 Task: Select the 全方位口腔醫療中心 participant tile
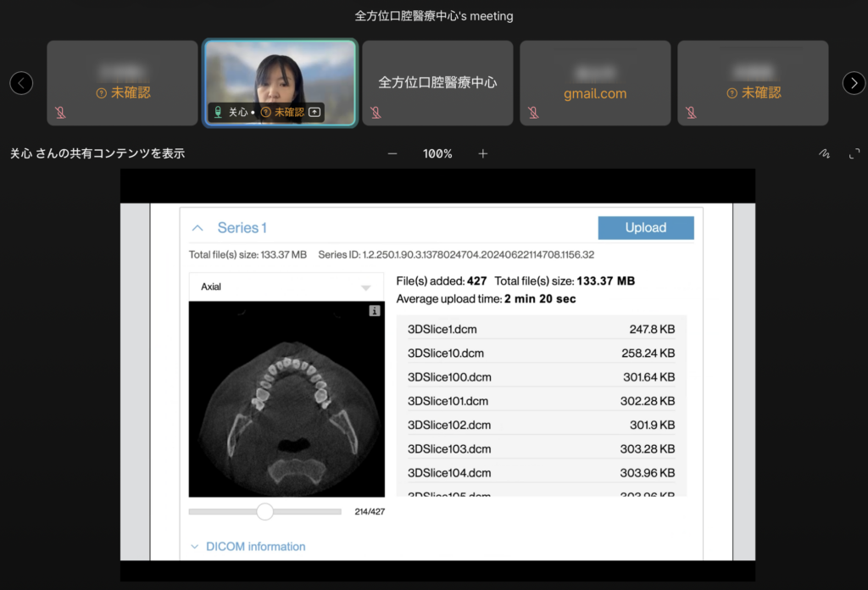pos(437,83)
